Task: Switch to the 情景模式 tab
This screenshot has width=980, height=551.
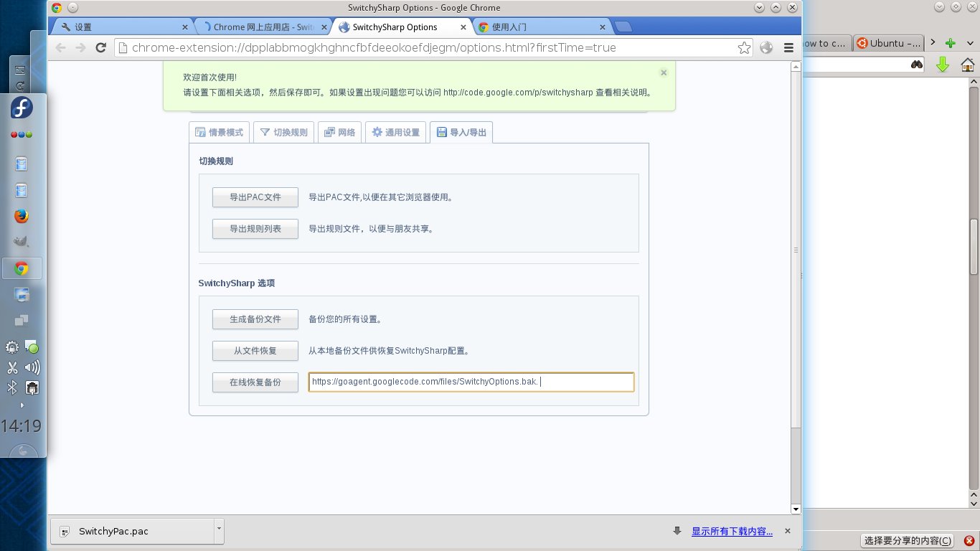Action: 219,133
